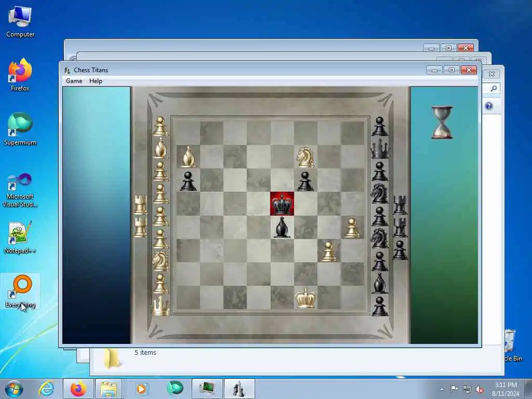This screenshot has height=399, width=532.
Task: Open Supermium from the taskbar
Action: (175, 389)
